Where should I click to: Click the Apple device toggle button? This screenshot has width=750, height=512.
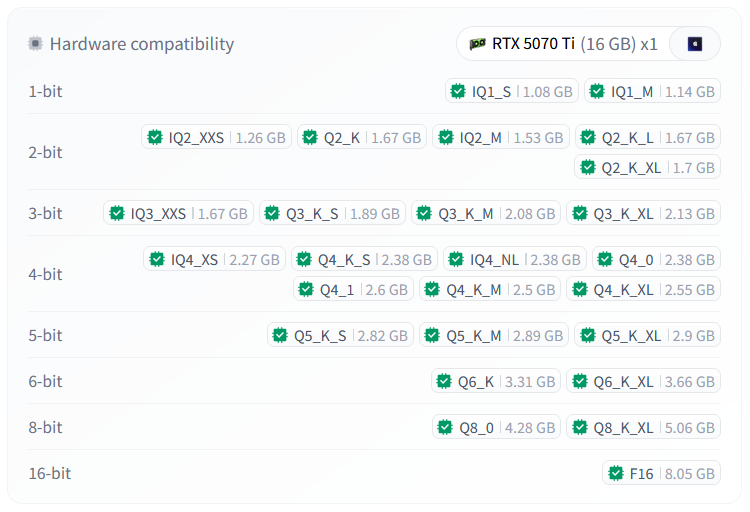pyautogui.click(x=695, y=44)
